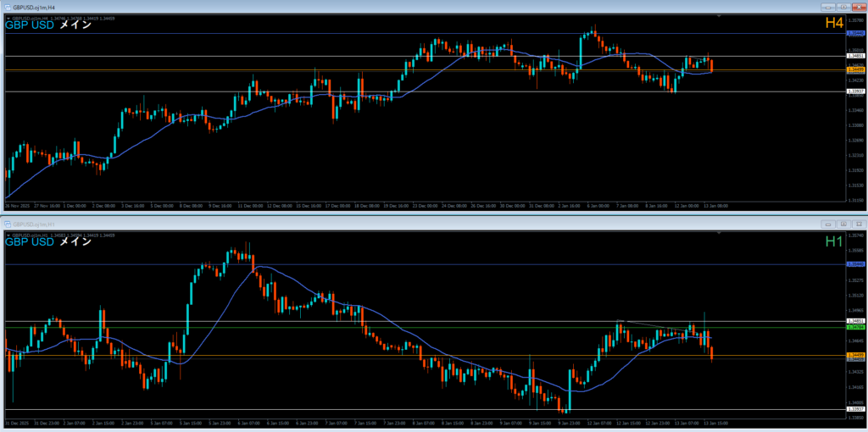This screenshot has width=868, height=432.
Task: Click the 1.35440 blue price label on H1
Action: point(854,264)
